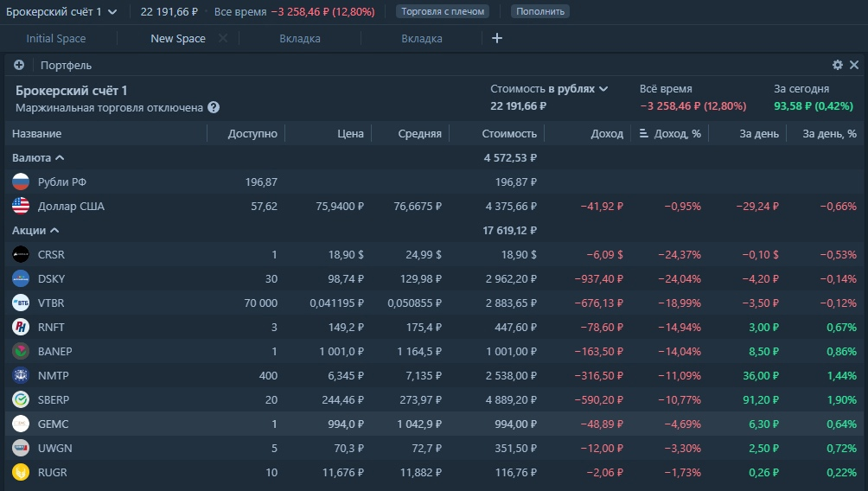Click the 22 191,66 ₽ top bar balance
This screenshot has height=491, width=868.
pos(169,11)
